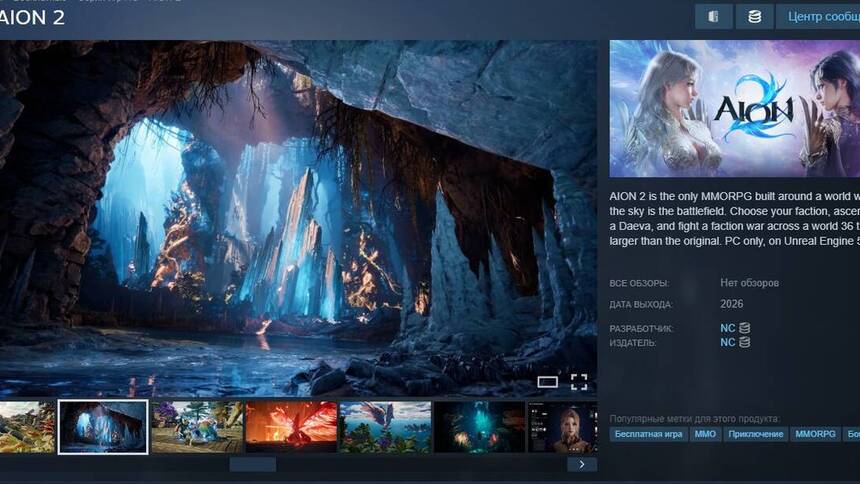Select the flying dragon over sea thumbnail
The height and width of the screenshot is (484, 860).
[x=385, y=427]
